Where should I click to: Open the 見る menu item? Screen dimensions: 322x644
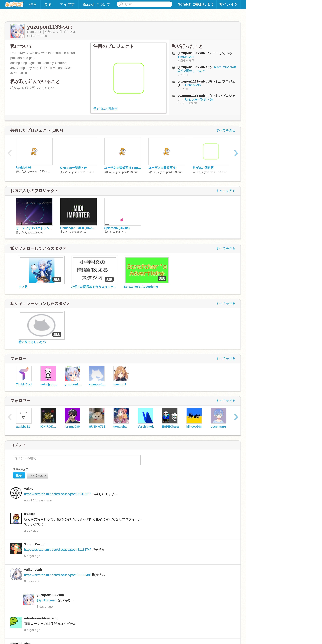click(48, 5)
